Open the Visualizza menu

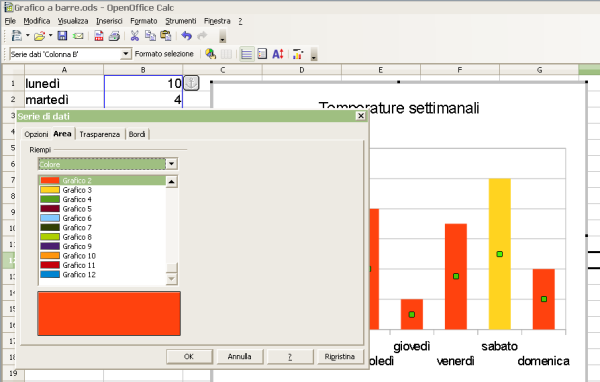(x=73, y=21)
